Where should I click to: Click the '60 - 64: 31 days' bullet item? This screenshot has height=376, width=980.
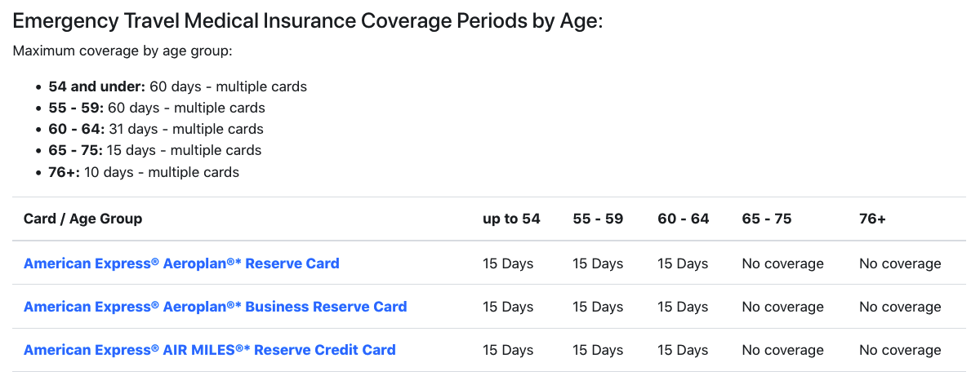pos(156,129)
